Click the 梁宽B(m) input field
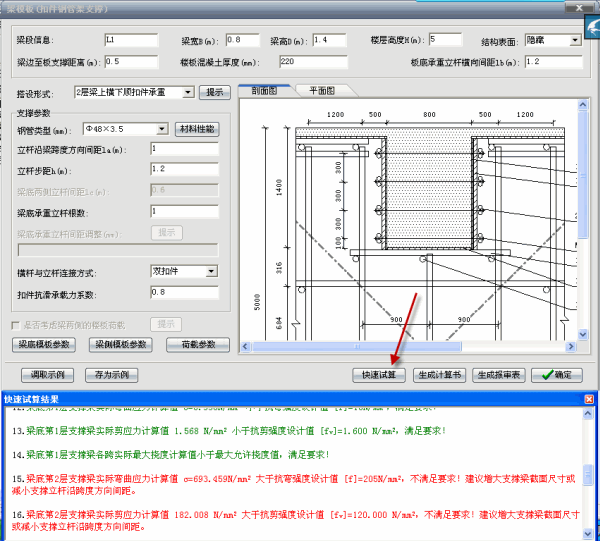The height and width of the screenshot is (541, 600). 243,40
